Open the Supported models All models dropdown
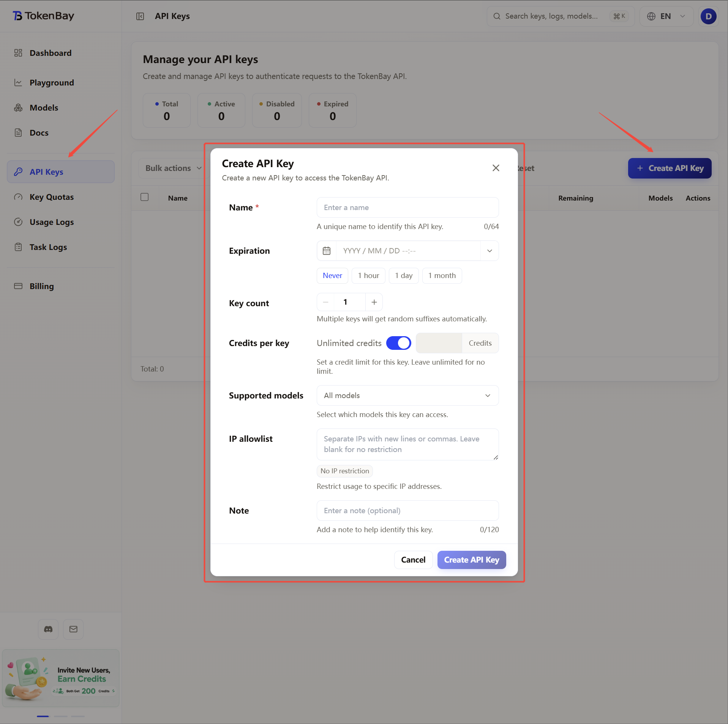Viewport: 728px width, 724px height. [x=407, y=395]
